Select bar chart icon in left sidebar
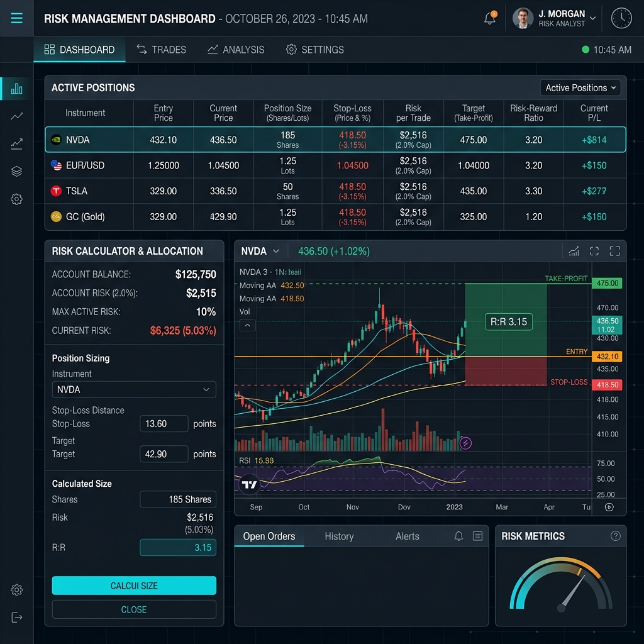Viewport: 644px width, 644px height. coord(16,89)
